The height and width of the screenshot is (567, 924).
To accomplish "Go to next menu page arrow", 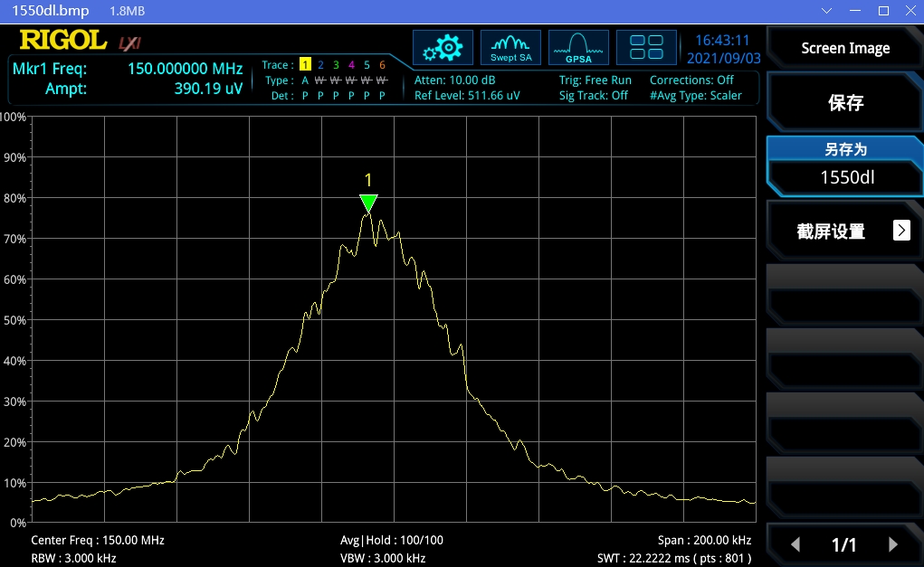I will point(893,544).
